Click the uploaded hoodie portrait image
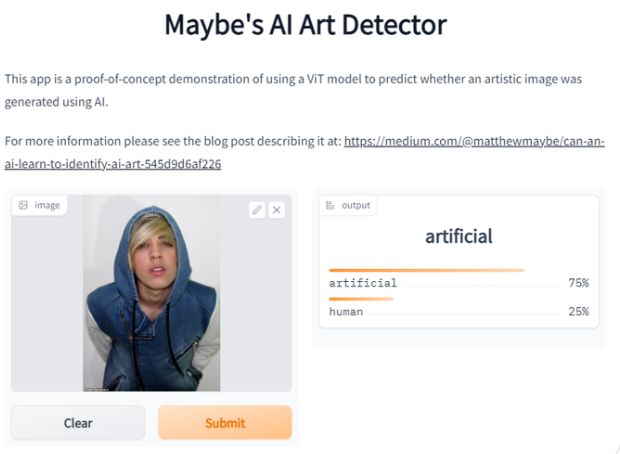620x454 pixels. point(151,293)
